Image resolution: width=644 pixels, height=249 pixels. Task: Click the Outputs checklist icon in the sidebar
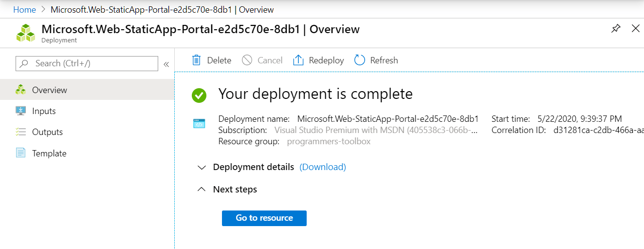(x=20, y=132)
